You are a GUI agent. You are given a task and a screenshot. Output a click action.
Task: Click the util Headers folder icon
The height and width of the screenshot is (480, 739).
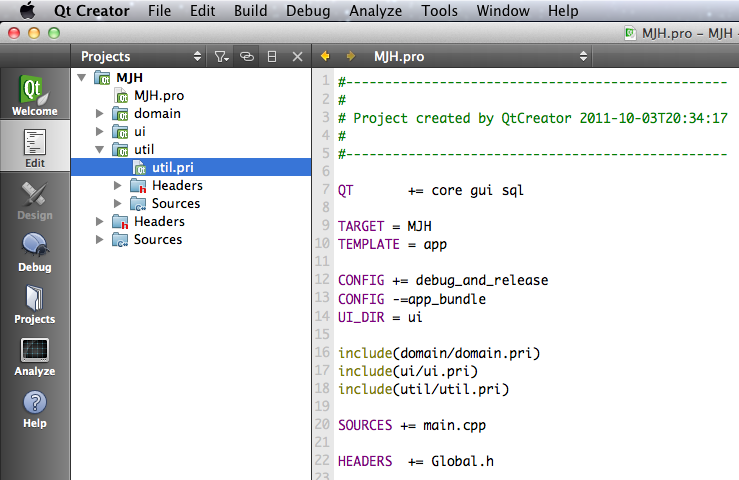click(138, 185)
